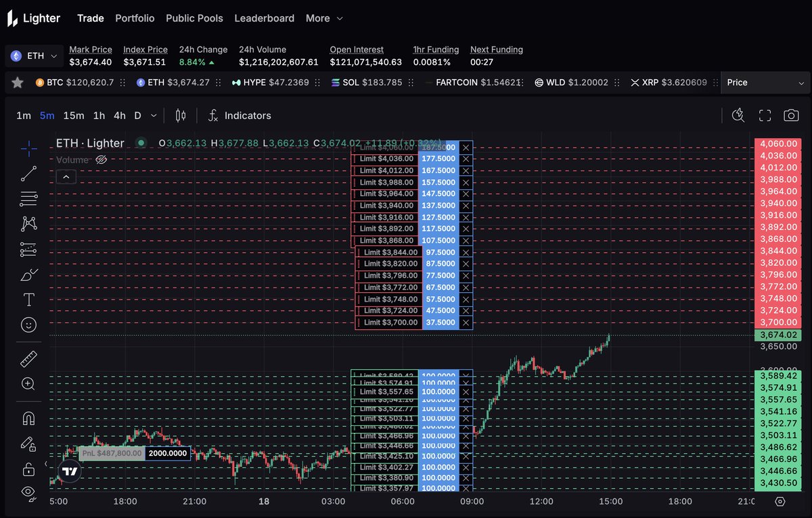Toggle magnet mode for drawings

click(x=28, y=419)
